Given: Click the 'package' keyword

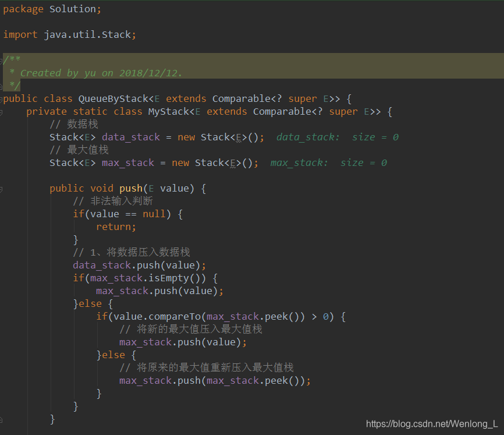Looking at the screenshot, I should coord(23,9).
